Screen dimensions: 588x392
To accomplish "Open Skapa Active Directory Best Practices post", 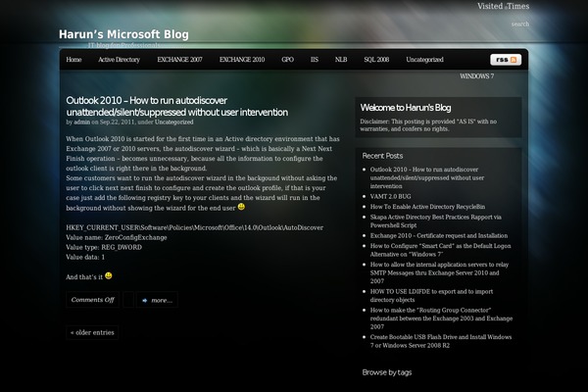I will click(x=436, y=220).
